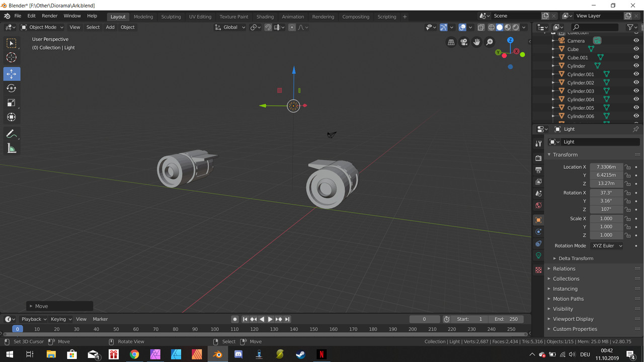Viewport: 644px width, 362px height.
Task: Open Netflix from the taskbar
Action: coord(321,354)
